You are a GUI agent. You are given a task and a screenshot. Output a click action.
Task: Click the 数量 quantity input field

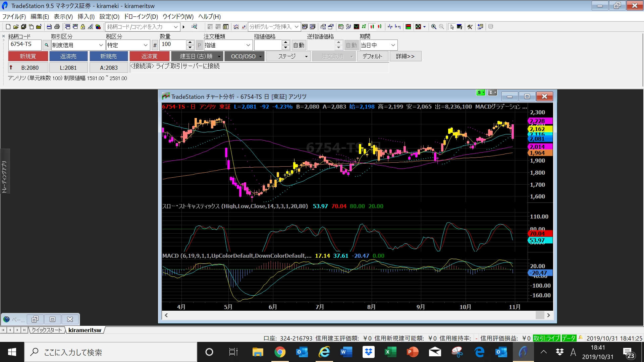click(x=173, y=45)
